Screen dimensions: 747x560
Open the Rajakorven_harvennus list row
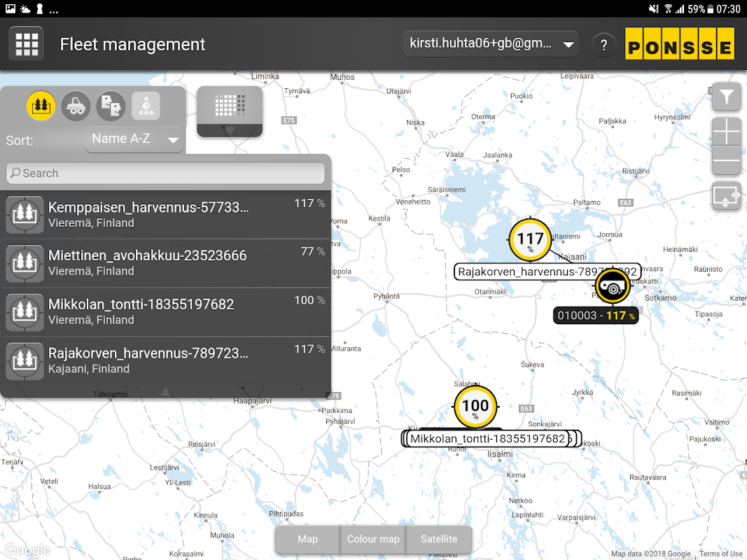[165, 361]
